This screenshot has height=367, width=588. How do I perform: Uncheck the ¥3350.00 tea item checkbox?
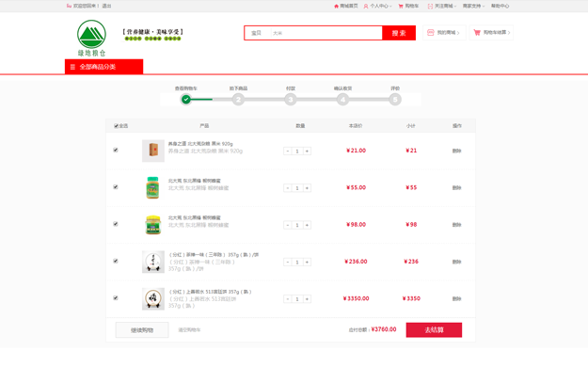coord(116,298)
